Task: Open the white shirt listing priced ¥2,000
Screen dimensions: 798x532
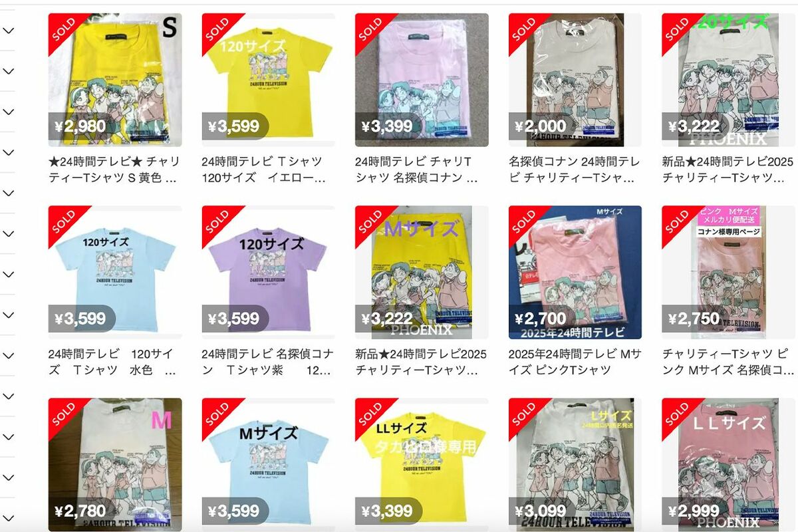Action: tap(575, 80)
